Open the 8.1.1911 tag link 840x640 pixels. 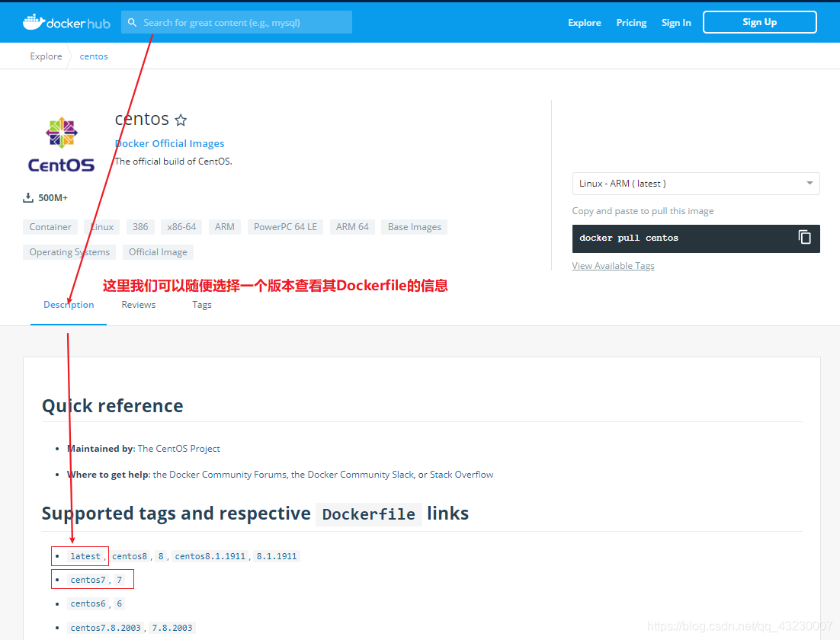point(277,556)
